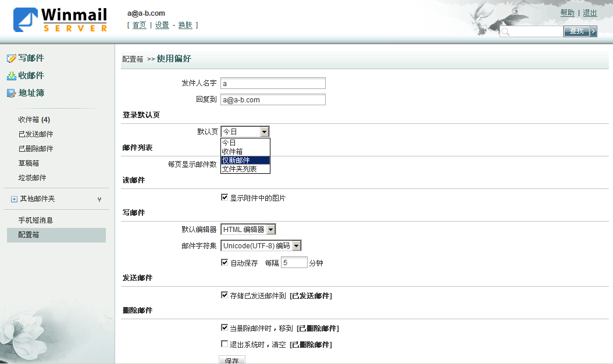This screenshot has width=613, height=364.
Task: Open 已发送邮件 folder
Action: 35,134
